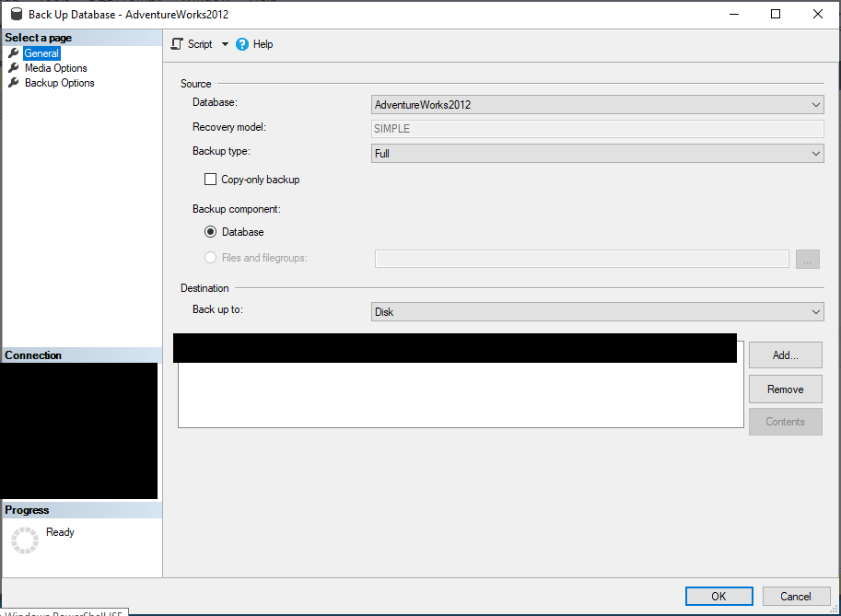The width and height of the screenshot is (841, 616).
Task: Click the Contents button
Action: (785, 422)
